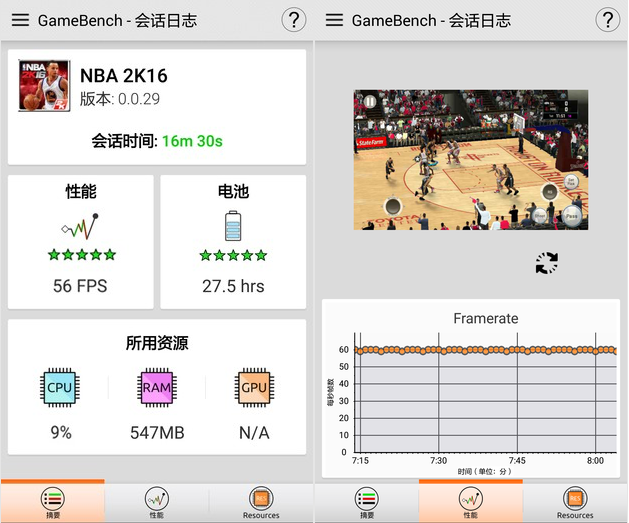This screenshot has width=629, height=523.
Task: Tap left GameBench - 会话日志 title
Action: click(x=118, y=20)
